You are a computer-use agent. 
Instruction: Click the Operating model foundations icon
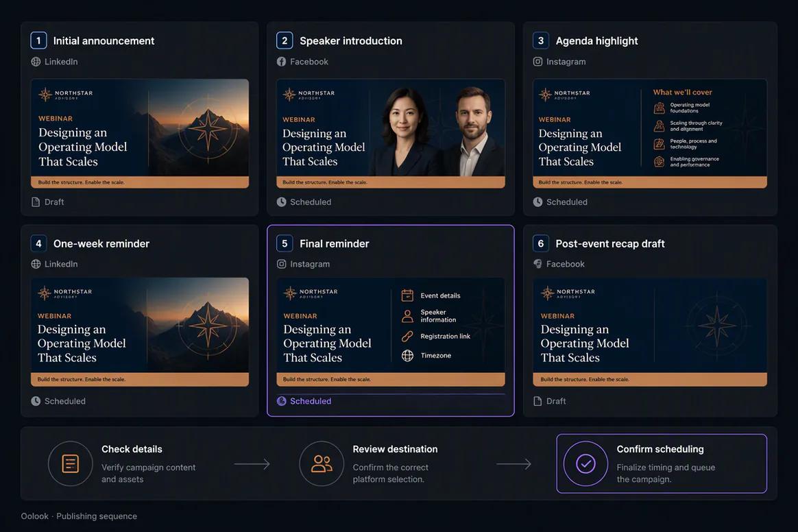[659, 108]
